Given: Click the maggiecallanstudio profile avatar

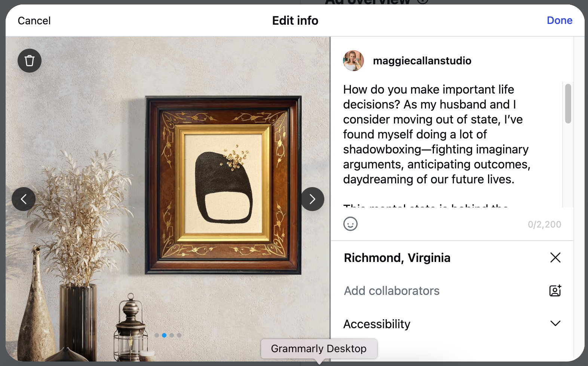Looking at the screenshot, I should 353,61.
